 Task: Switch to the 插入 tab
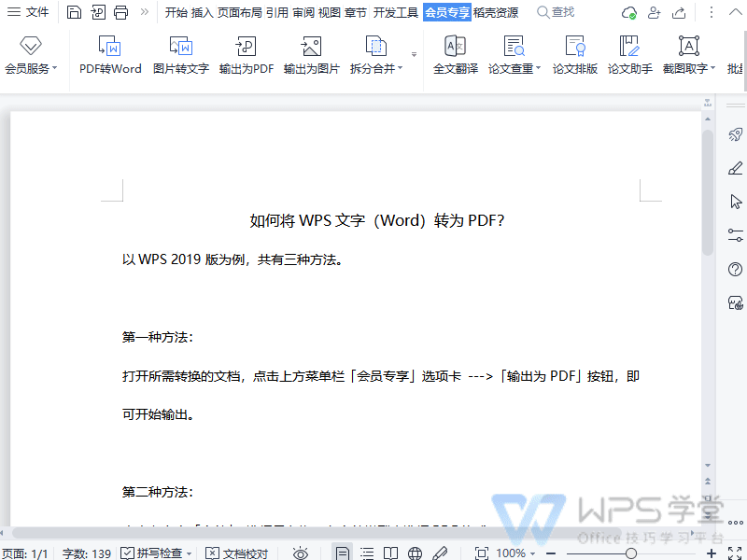202,12
